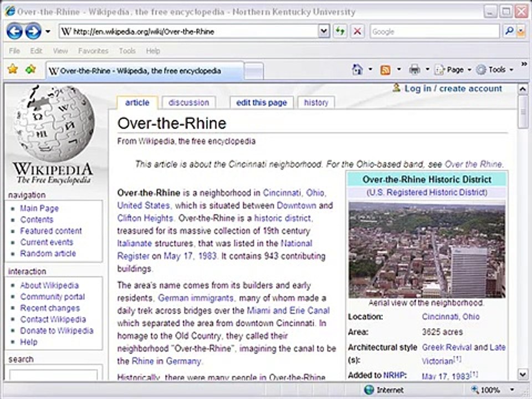This screenshot has height=399, width=532.
Task: Select the Over-the-Rhine browser tab
Action: point(145,71)
